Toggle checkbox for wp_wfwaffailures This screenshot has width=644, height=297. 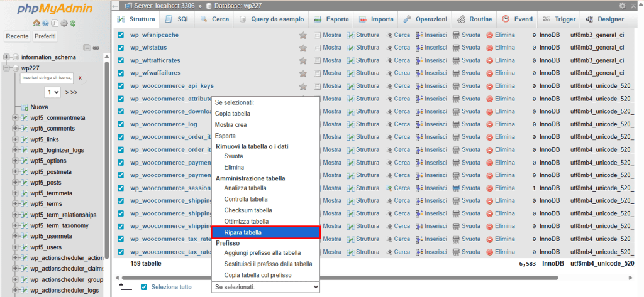pos(120,73)
